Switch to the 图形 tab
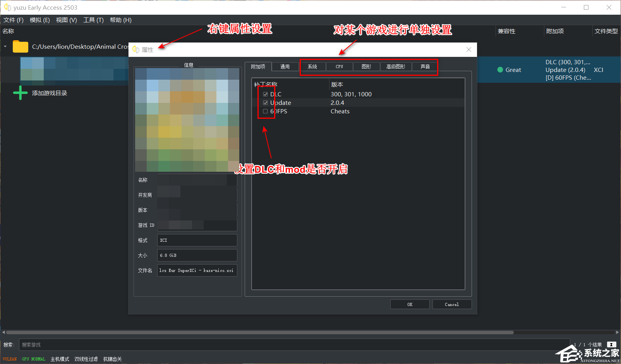This screenshot has height=364, width=621. click(367, 67)
